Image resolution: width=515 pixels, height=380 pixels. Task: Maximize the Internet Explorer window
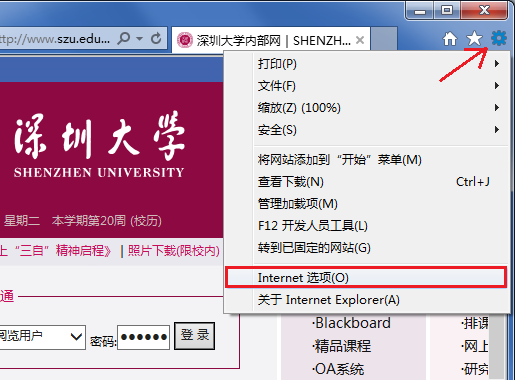(447, 11)
